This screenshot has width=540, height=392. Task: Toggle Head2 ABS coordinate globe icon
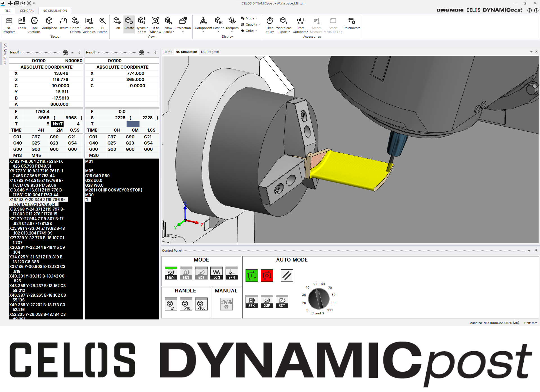click(x=141, y=52)
